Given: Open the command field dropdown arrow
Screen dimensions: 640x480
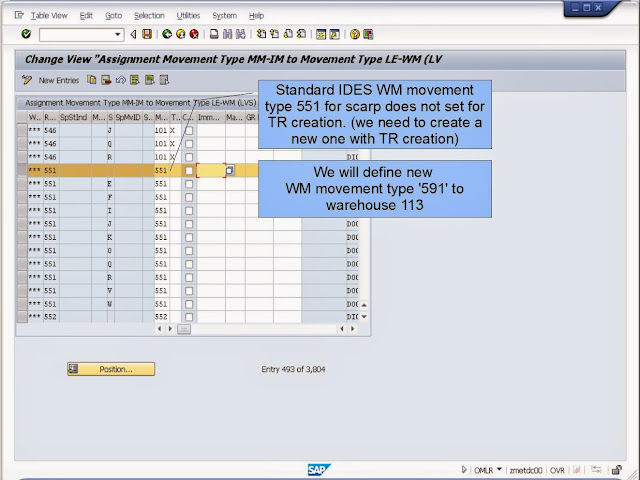Looking at the screenshot, I should pos(118,34).
